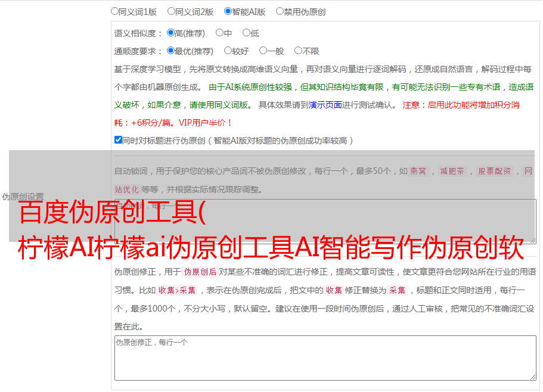Select 不限 for 通顺度要求
This screenshot has width=543, height=392.
tap(298, 51)
